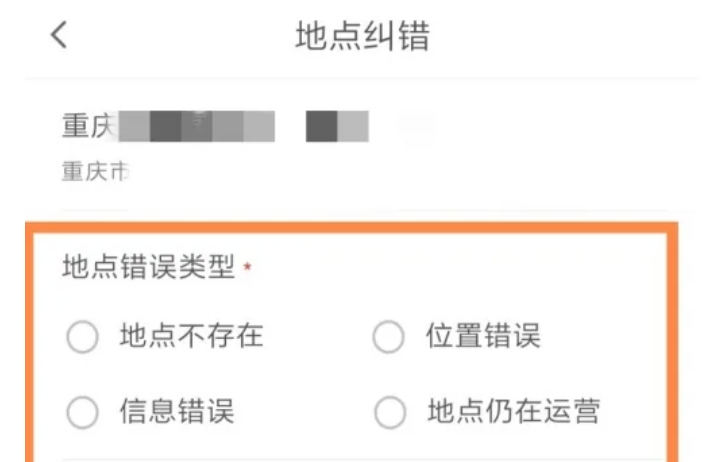Tap the small 重庆市 address subtitle

[x=96, y=171]
